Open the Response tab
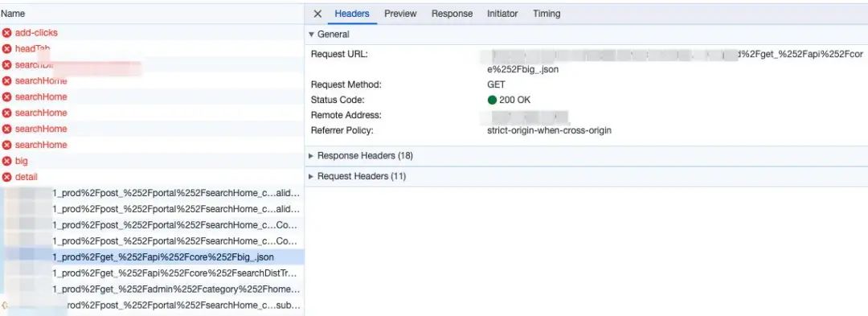 tap(452, 14)
